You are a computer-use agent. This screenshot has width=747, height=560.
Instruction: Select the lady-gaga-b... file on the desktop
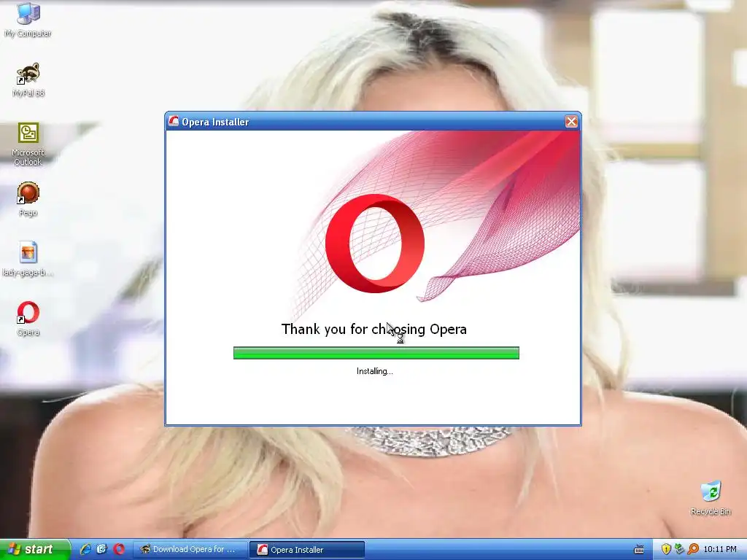(28, 260)
